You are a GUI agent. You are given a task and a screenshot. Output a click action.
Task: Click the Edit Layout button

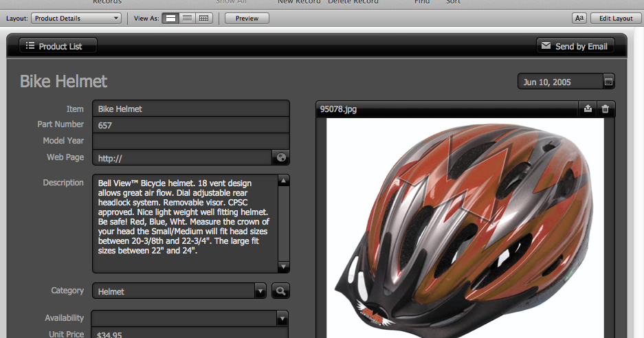click(x=616, y=19)
